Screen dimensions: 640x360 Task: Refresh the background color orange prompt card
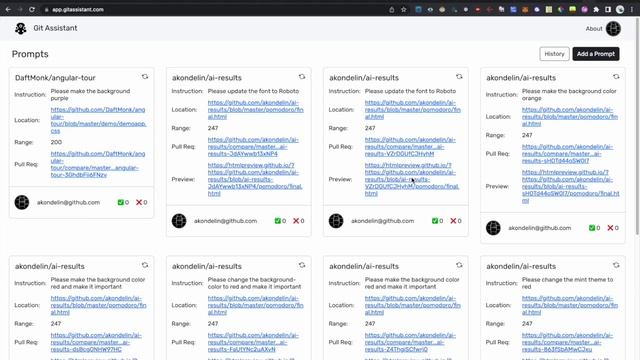pyautogui.click(x=616, y=77)
